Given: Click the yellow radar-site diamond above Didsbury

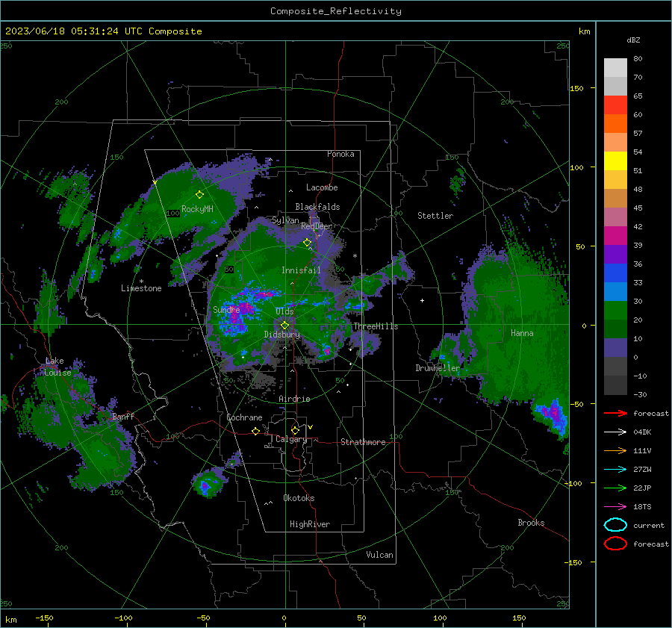Looking at the screenshot, I should [x=284, y=326].
